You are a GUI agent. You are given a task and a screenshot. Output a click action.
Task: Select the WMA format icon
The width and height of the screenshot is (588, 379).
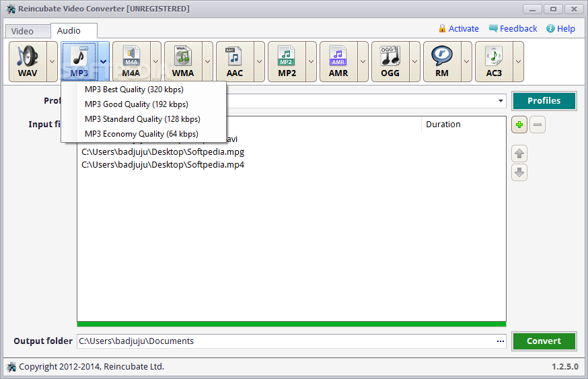(183, 61)
